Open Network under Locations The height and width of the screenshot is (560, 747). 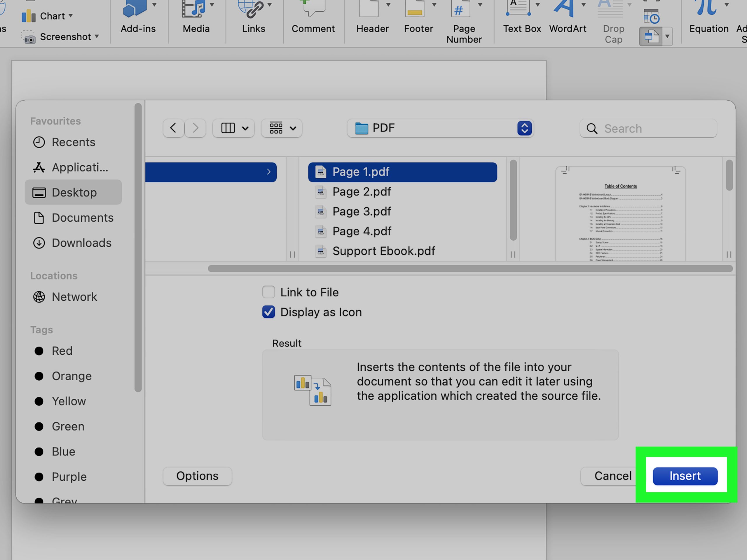pos(73,297)
